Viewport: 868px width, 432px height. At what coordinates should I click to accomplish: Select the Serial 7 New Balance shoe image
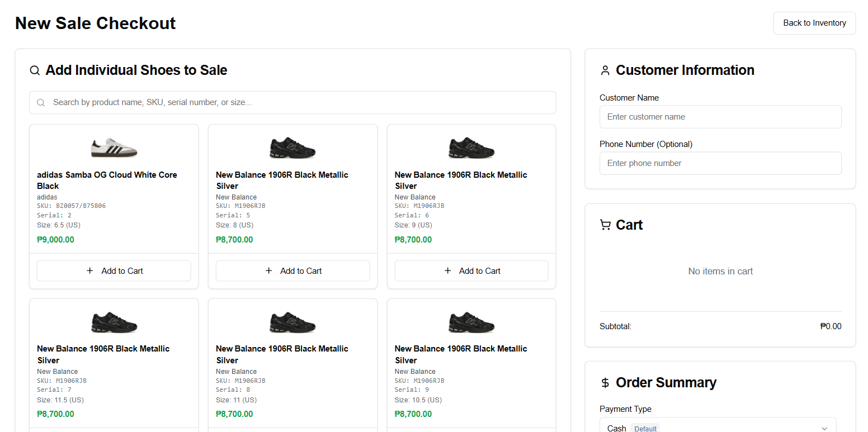[114, 322]
